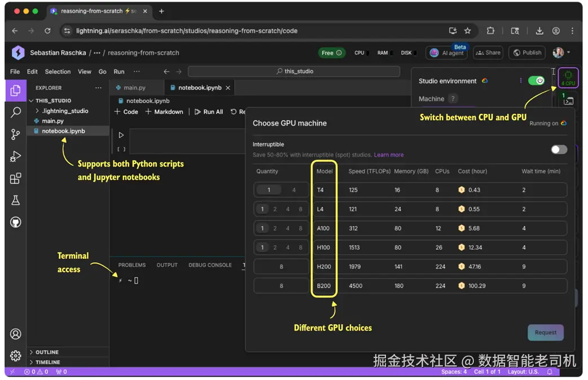Select quantity 8 for H200 GPU
The width and height of the screenshot is (588, 380).
[x=281, y=267]
